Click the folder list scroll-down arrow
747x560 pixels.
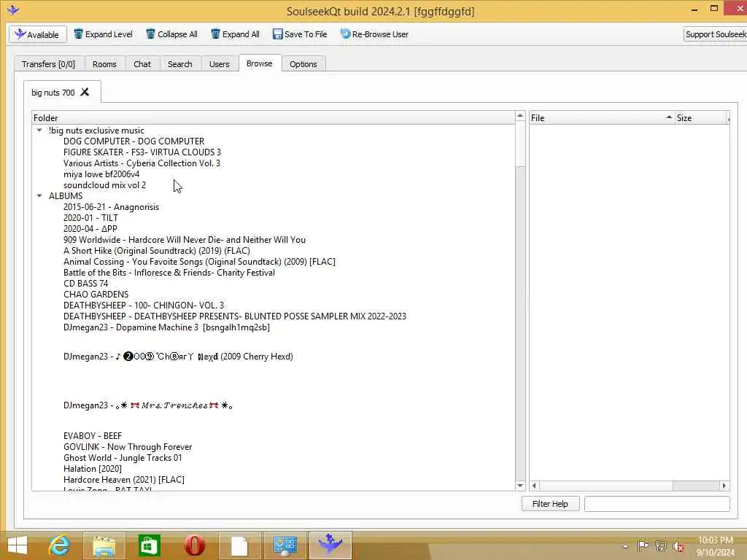click(520, 486)
